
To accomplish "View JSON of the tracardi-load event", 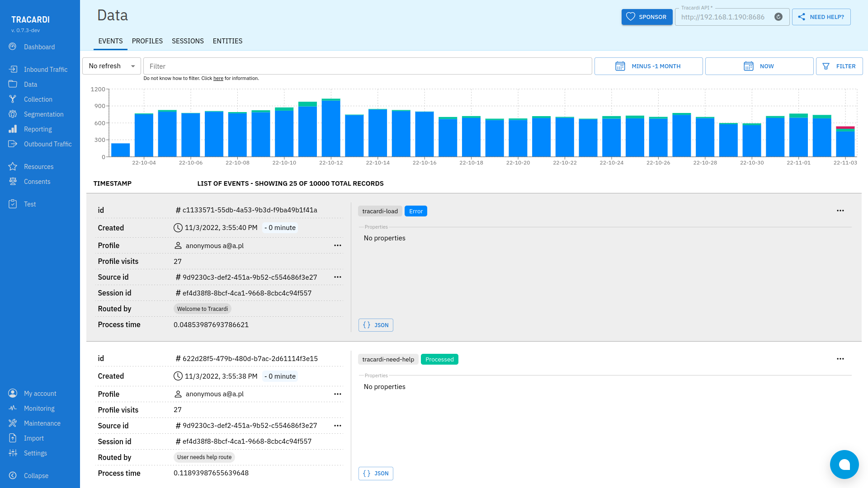I will pos(376,325).
